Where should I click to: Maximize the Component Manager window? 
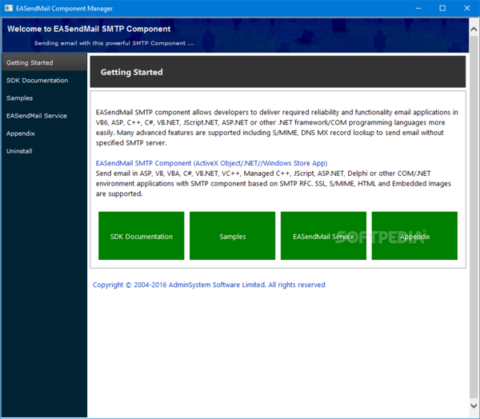[x=442, y=8]
